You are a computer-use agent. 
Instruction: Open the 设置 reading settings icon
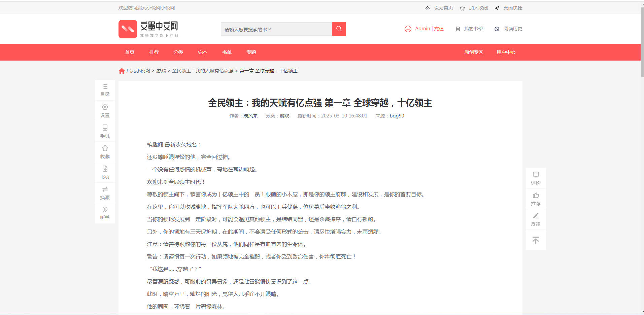[x=105, y=107]
